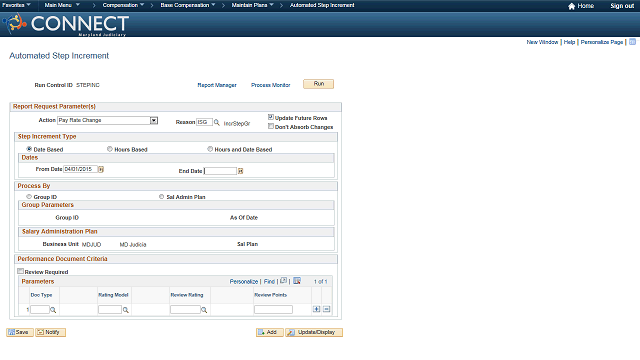The height and width of the screenshot is (360, 640).
Task: Click Personalize Page link
Action: pyautogui.click(x=602, y=42)
